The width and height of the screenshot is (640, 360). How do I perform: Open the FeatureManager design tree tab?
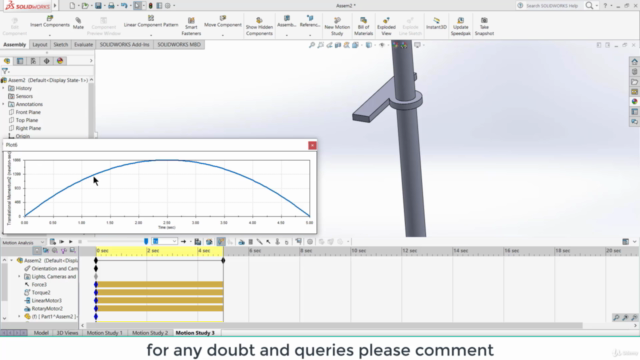pos(7,61)
